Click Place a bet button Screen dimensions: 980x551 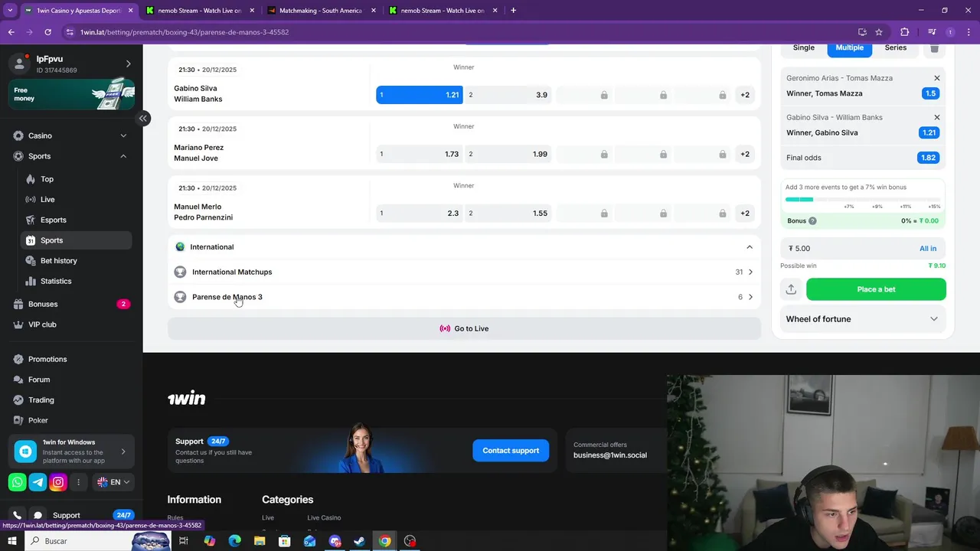876,289
